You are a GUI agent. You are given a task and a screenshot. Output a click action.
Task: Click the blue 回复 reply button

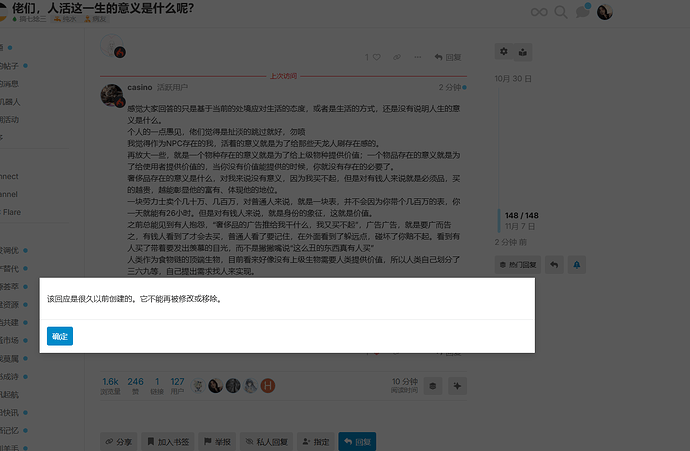pos(357,442)
